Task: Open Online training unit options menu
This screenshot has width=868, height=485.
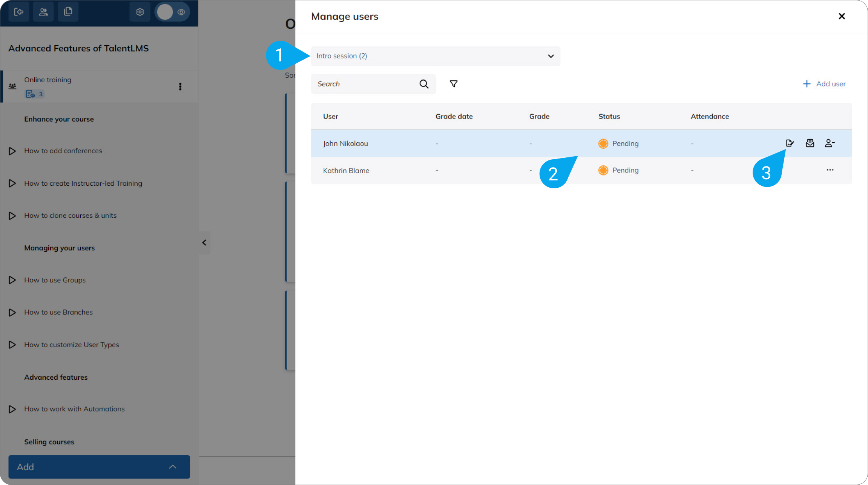Action: point(180,86)
